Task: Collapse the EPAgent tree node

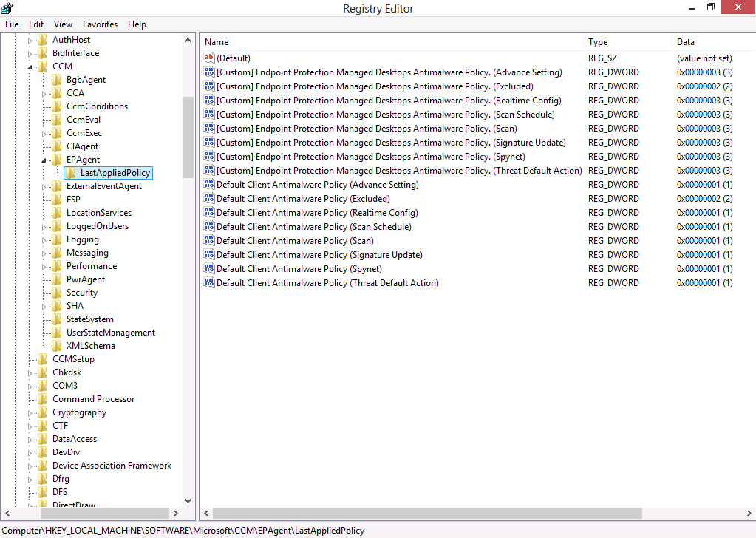Action: click(x=44, y=160)
